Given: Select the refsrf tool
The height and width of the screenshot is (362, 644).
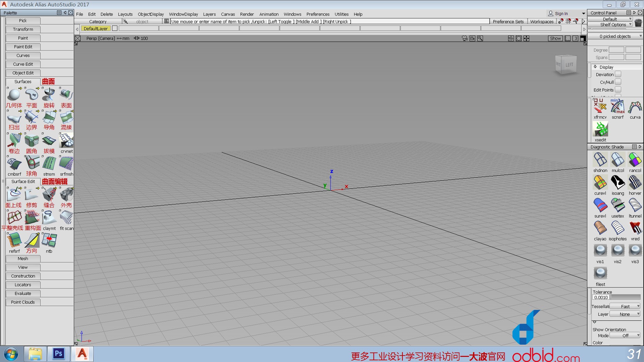Looking at the screenshot, I should point(14,240).
